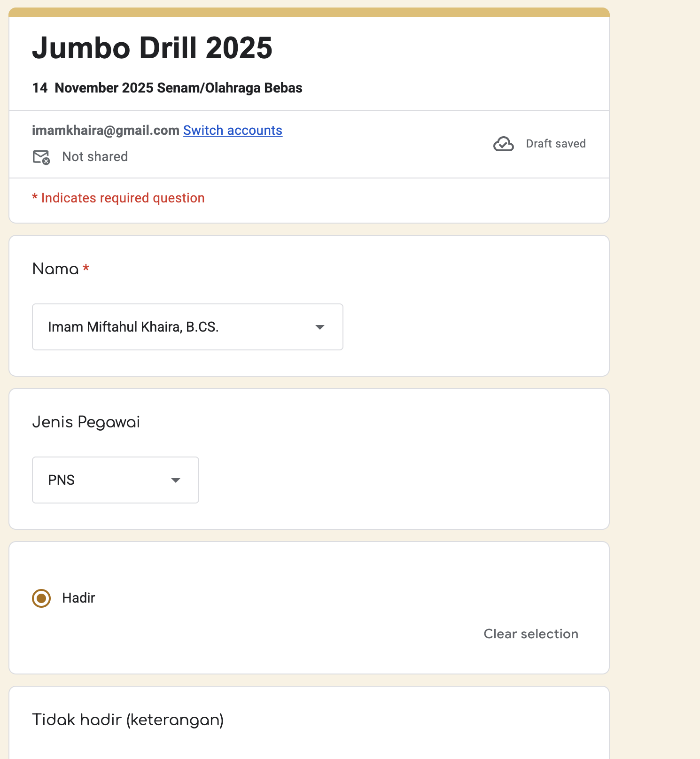Click the Indicates required question notice
The image size is (700, 759).
(x=118, y=198)
